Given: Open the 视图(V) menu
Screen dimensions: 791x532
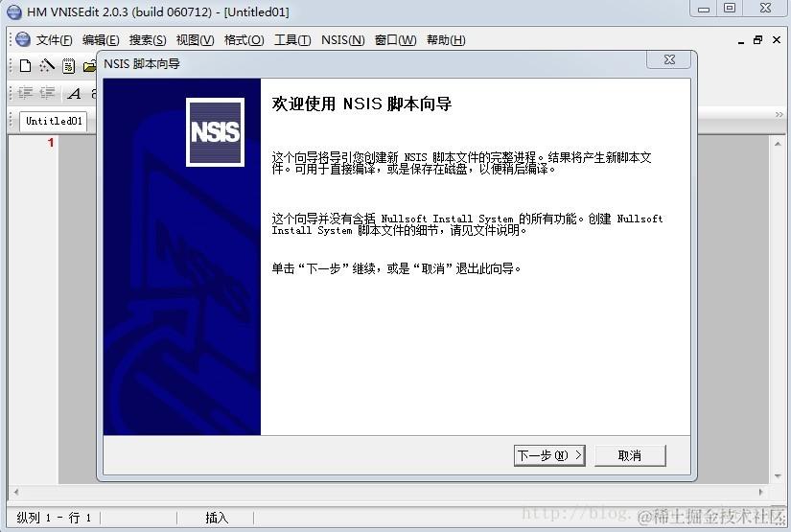Looking at the screenshot, I should click(x=195, y=40).
